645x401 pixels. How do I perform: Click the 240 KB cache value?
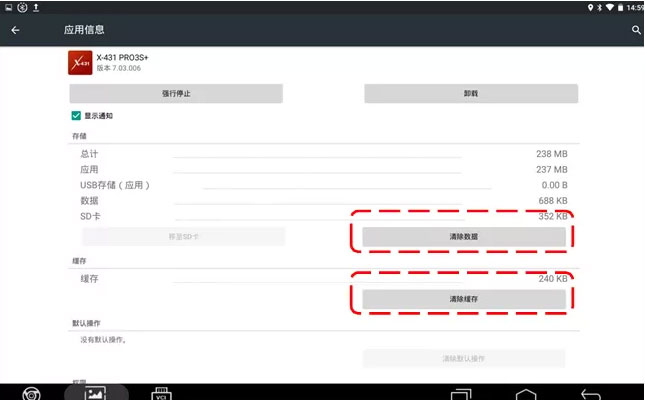[553, 279]
